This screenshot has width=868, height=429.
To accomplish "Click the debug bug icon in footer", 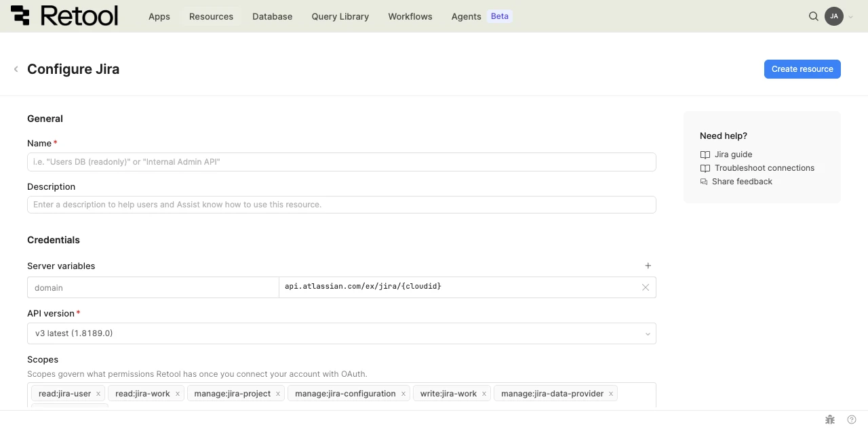I will click(x=829, y=420).
